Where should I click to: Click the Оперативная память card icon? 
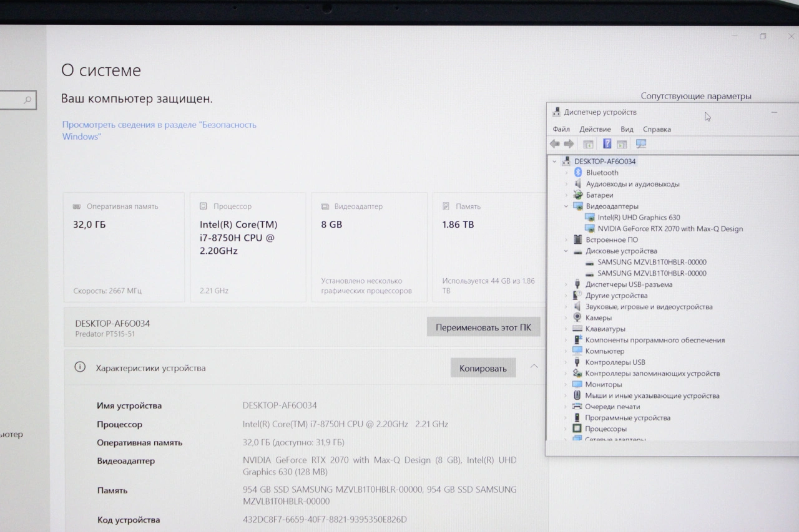[77, 206]
